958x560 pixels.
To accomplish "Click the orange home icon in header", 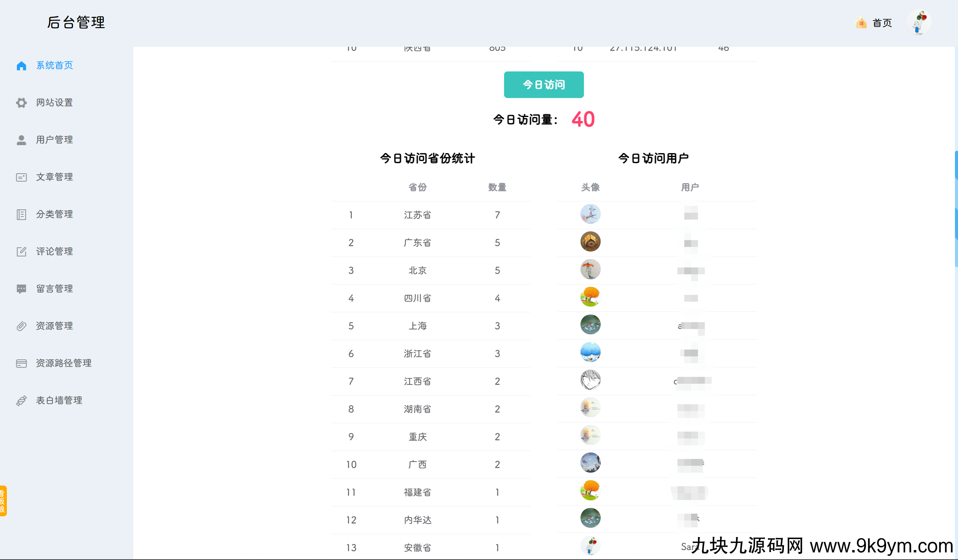I will coord(861,23).
